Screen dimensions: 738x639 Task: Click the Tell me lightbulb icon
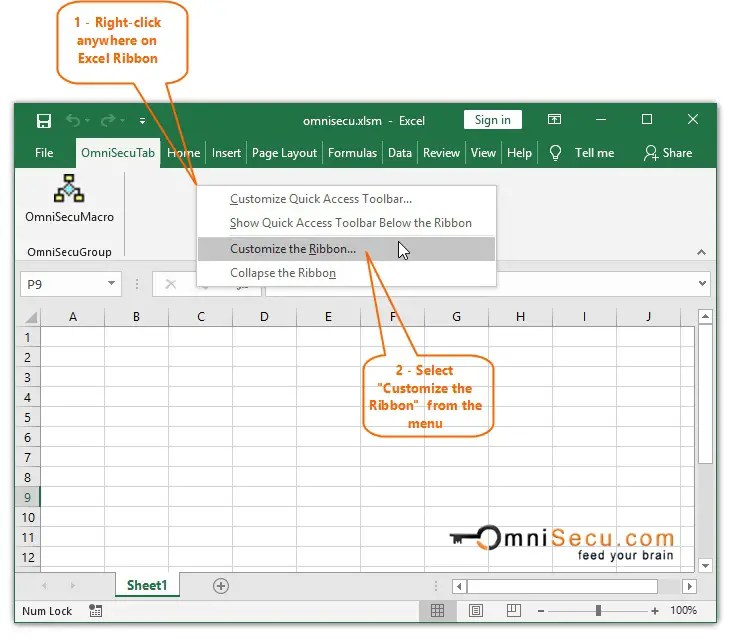click(x=555, y=153)
